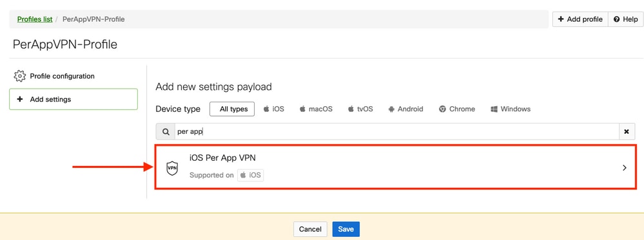Filter device type by macOS

coord(316,109)
